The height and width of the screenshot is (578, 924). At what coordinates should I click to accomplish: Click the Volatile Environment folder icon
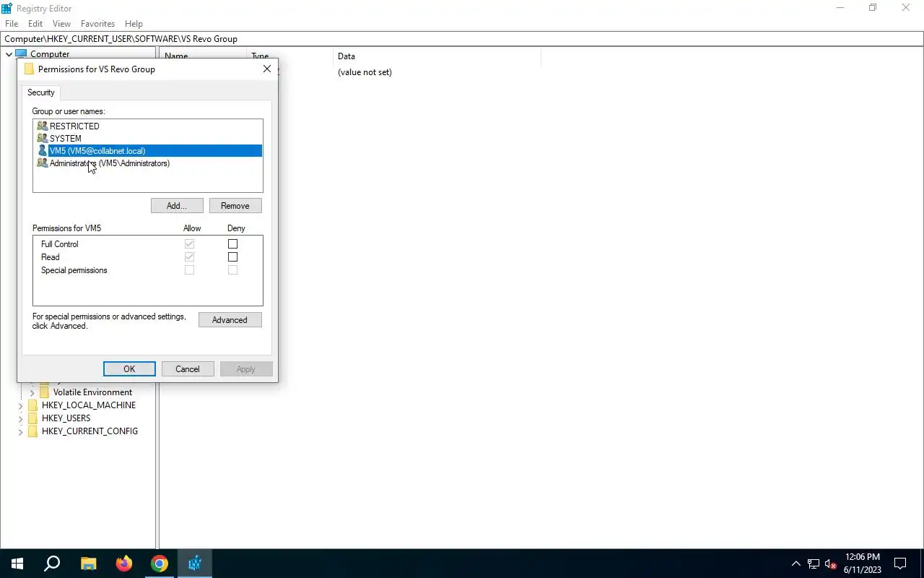coord(44,392)
